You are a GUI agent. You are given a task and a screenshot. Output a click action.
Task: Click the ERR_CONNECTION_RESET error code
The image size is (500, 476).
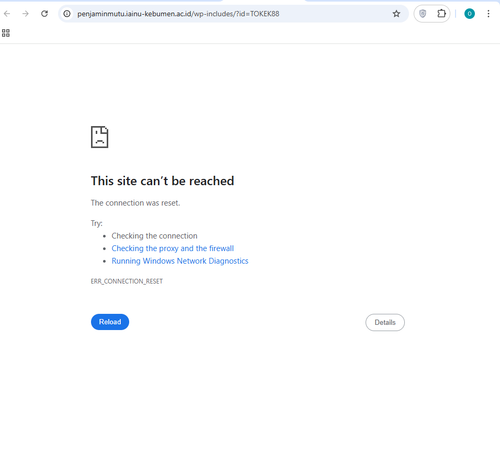coord(127,281)
